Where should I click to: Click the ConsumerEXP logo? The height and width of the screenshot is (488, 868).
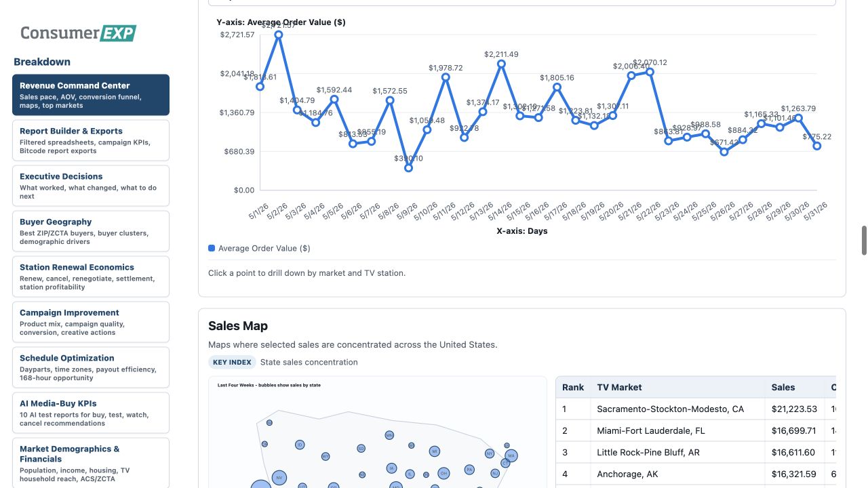click(78, 33)
